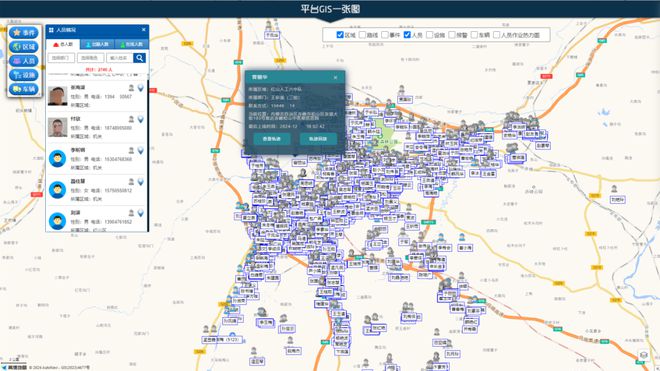Toggle the 车辆 layer checkbox

tap(474, 35)
